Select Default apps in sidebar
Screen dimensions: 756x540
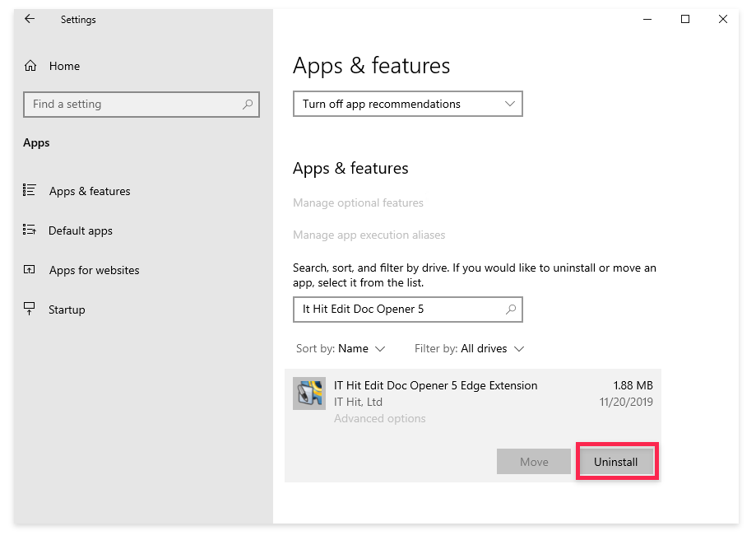tap(81, 230)
